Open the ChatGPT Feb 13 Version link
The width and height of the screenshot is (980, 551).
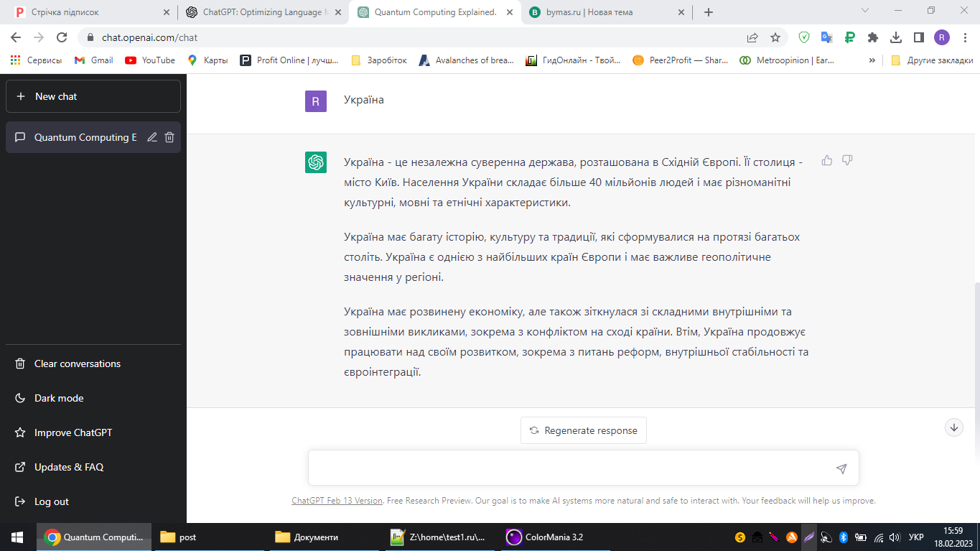[x=337, y=501]
